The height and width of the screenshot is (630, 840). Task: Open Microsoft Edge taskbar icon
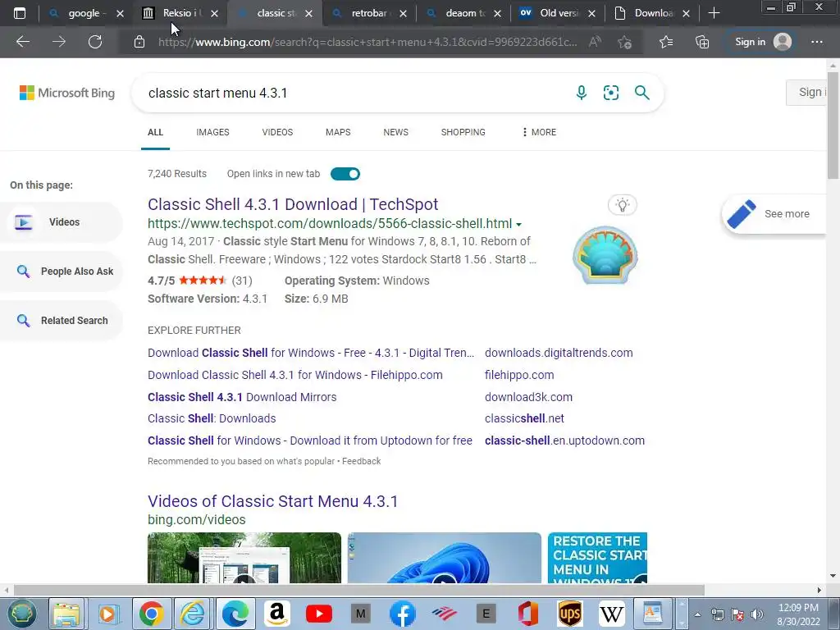(235, 614)
